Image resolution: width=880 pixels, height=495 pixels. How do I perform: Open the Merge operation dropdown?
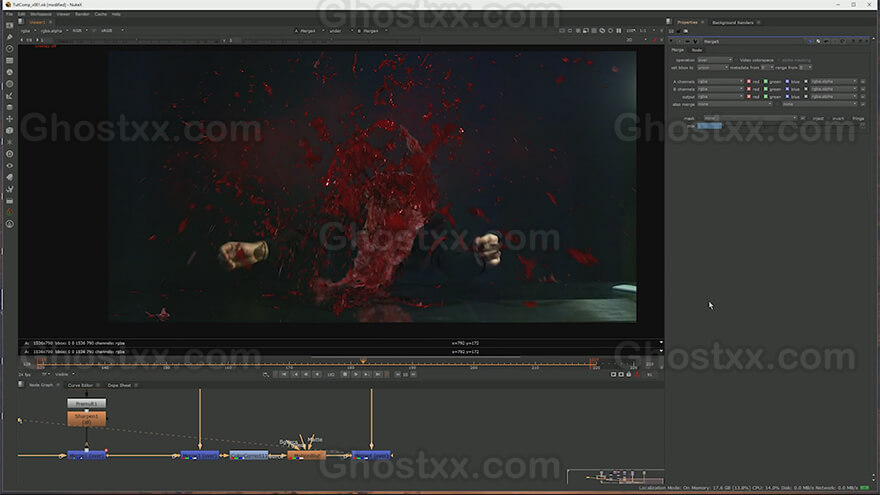(x=714, y=60)
